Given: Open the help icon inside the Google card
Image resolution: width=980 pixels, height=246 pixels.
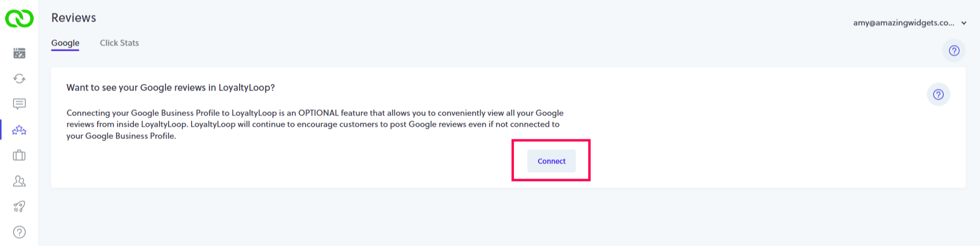Looking at the screenshot, I should 938,94.
